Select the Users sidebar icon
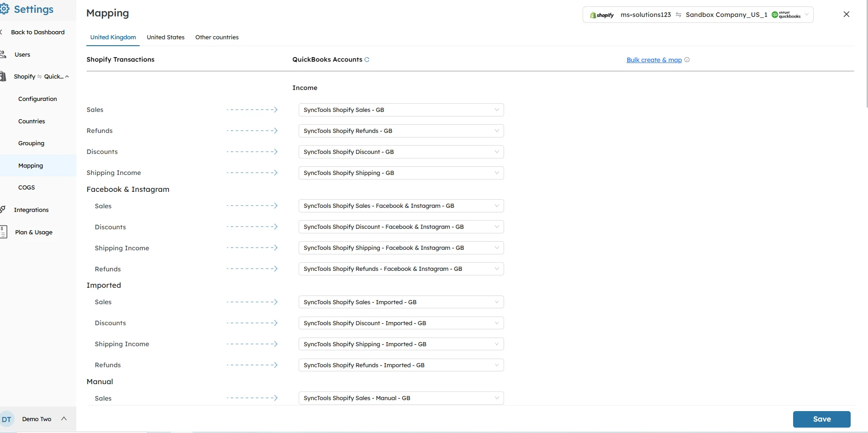868x433 pixels. pos(2,54)
